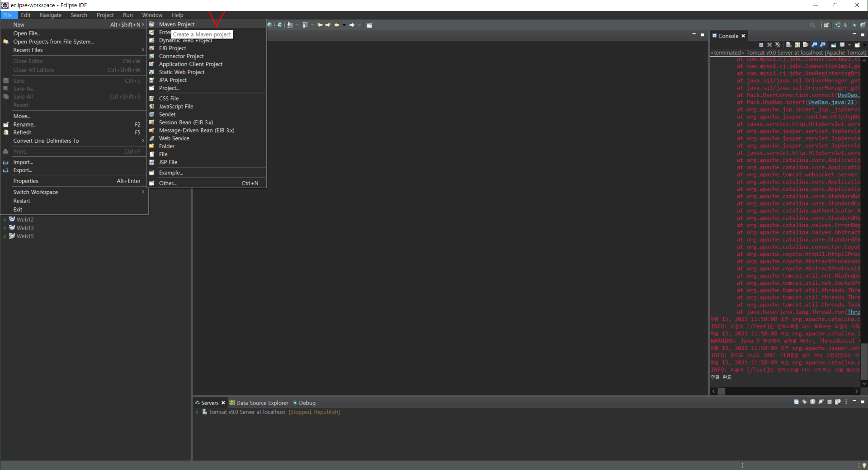The image size is (868, 470).
Task: Open the web browser globe toolbar icon
Action: 269,25
